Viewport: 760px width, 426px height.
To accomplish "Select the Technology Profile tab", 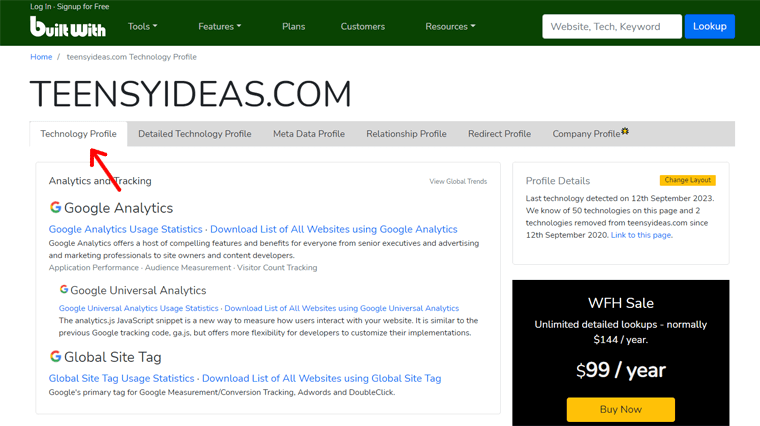I will (x=79, y=134).
